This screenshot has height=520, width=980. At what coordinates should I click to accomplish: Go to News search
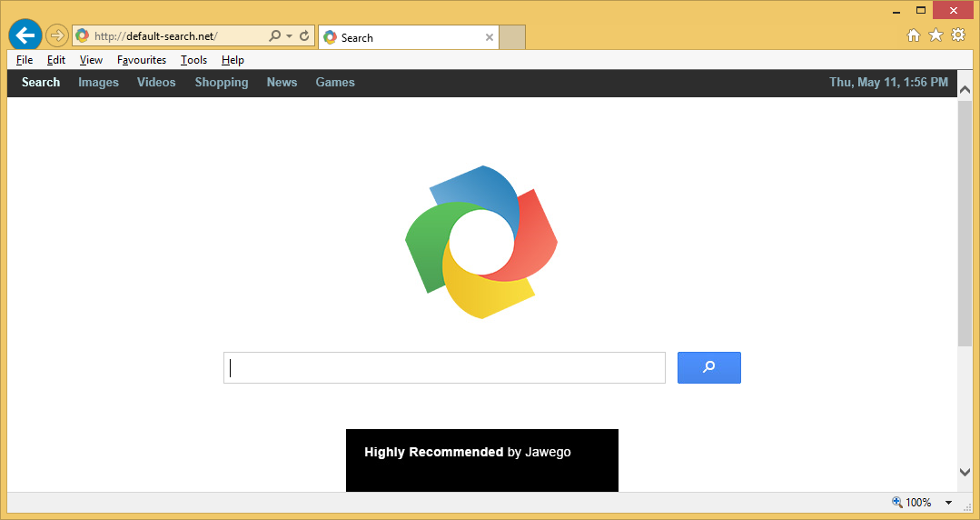pyautogui.click(x=282, y=82)
